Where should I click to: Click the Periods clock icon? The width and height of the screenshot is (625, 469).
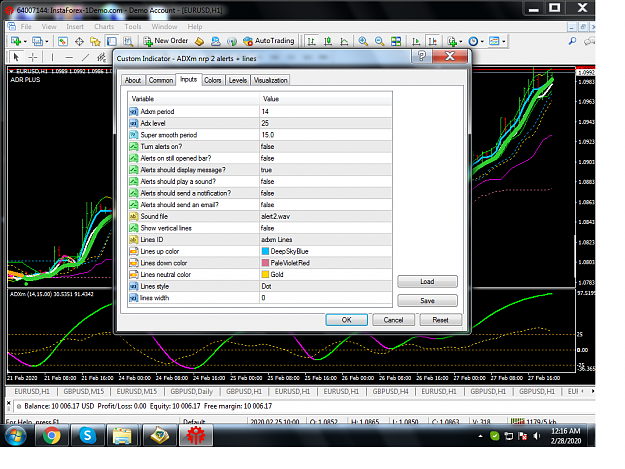tap(473, 41)
